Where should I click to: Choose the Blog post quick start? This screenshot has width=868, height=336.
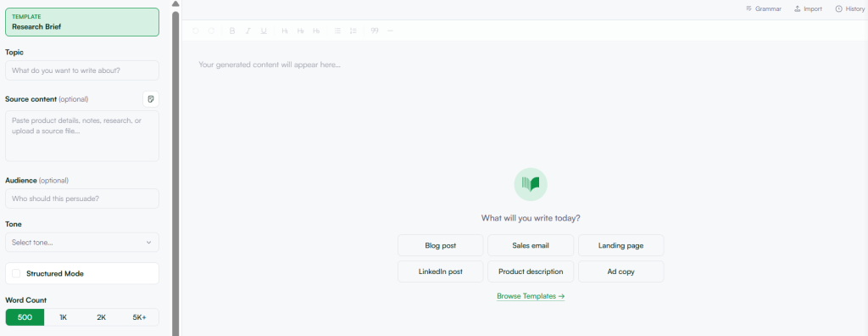coord(441,245)
